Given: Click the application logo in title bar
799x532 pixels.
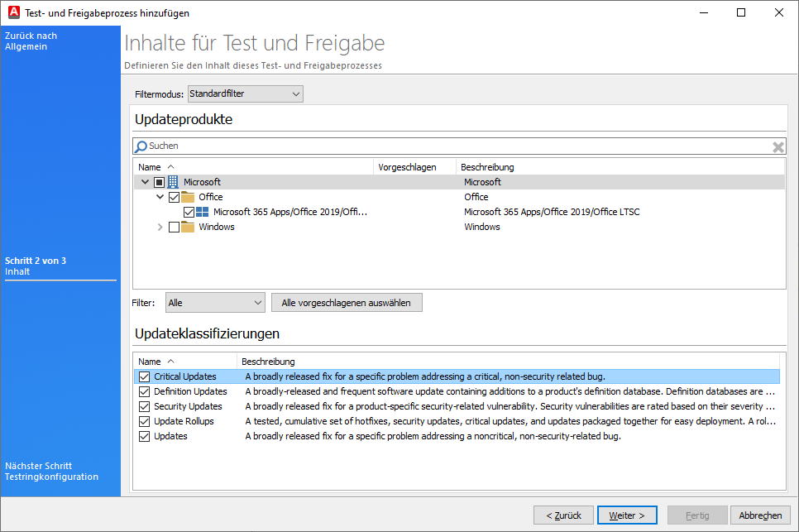Looking at the screenshot, I should (14, 12).
